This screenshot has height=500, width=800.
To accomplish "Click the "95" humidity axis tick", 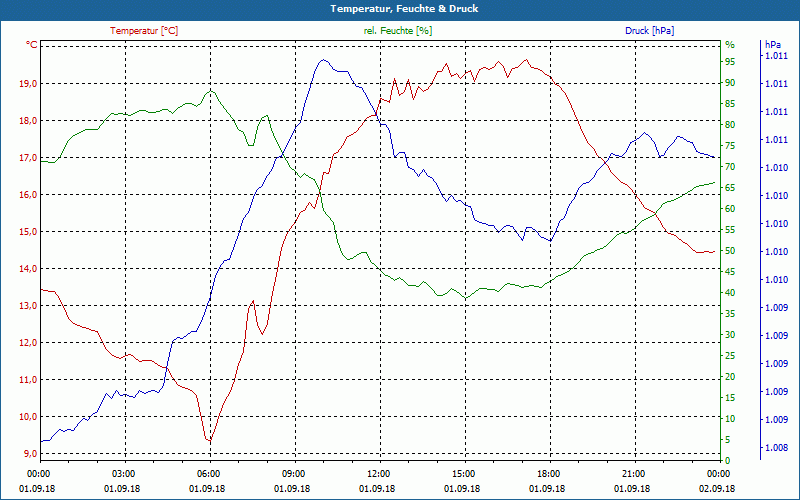I will click(730, 62).
